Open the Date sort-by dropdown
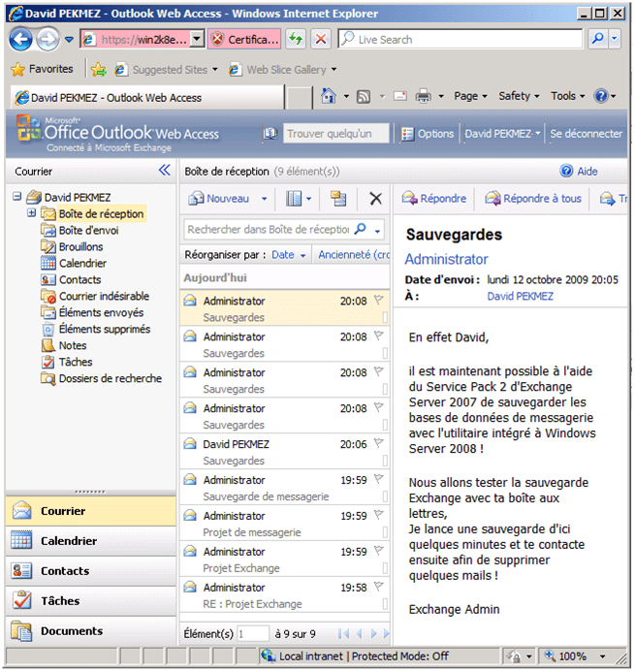This screenshot has height=672, width=635. (x=289, y=255)
